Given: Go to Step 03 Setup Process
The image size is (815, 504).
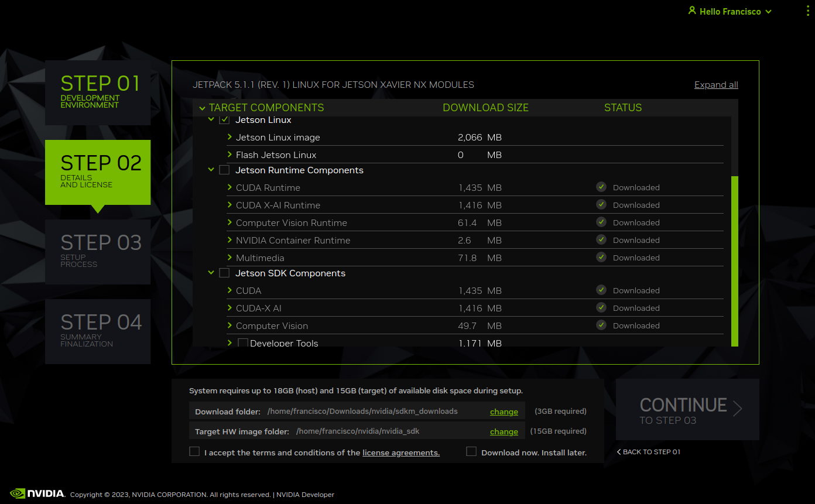Looking at the screenshot, I should coord(98,252).
